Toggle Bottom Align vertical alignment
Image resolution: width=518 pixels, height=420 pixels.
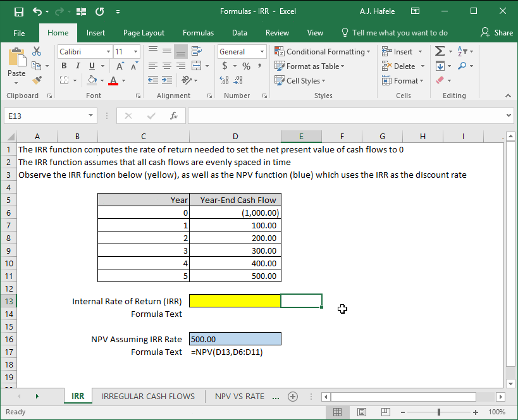click(181, 51)
